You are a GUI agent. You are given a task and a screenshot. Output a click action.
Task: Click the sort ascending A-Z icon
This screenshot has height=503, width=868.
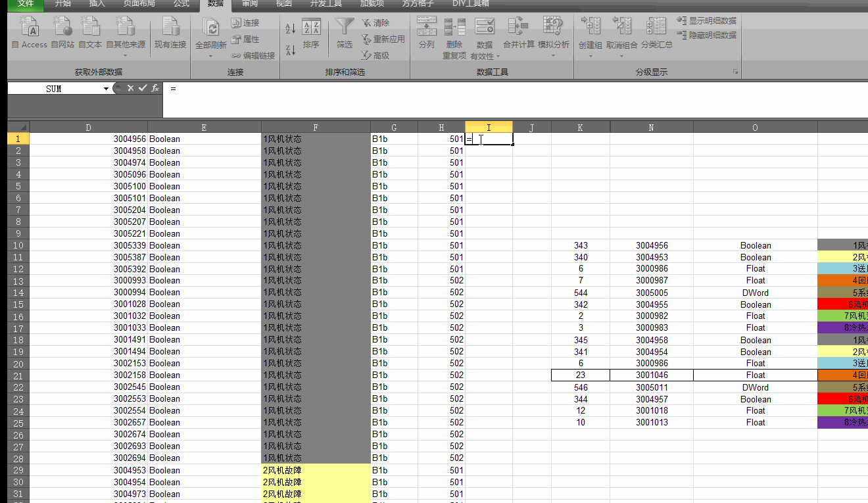[x=290, y=29]
